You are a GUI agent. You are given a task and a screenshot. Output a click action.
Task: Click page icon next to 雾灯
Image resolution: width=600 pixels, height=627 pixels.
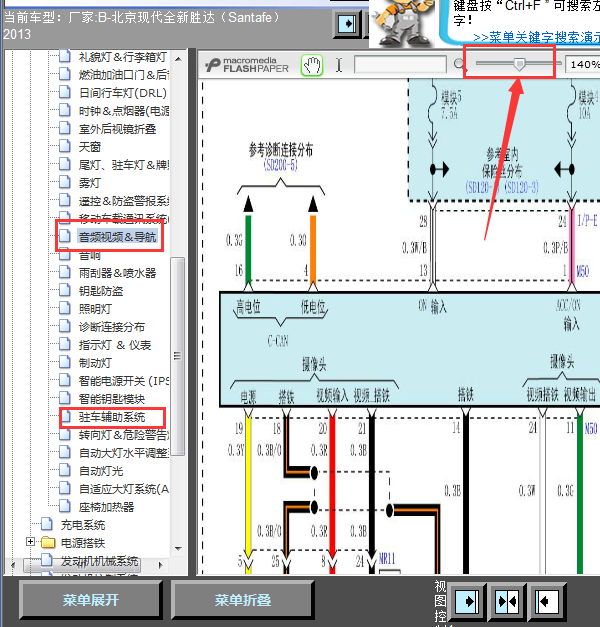pos(65,182)
